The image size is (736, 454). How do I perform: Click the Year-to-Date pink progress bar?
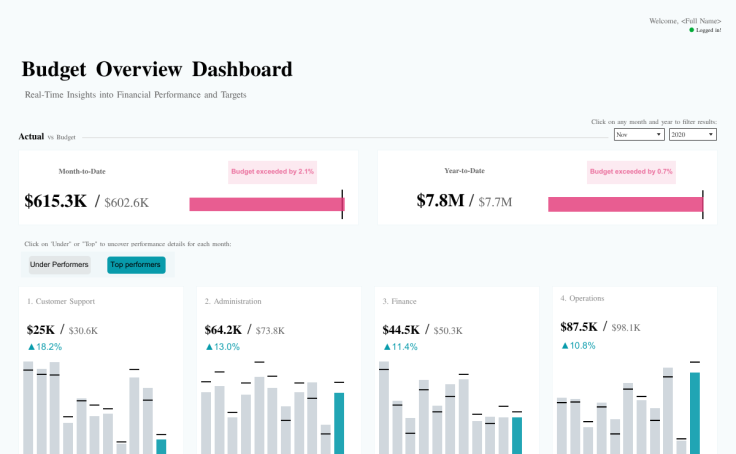click(x=626, y=204)
